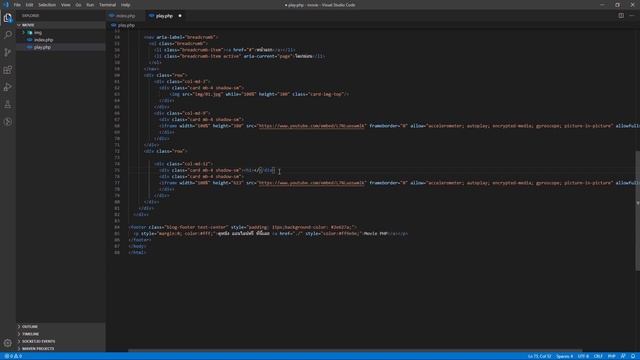The image size is (640, 360).
Task: Click the VS Code logo icon in title bar
Action: tap(6, 5)
